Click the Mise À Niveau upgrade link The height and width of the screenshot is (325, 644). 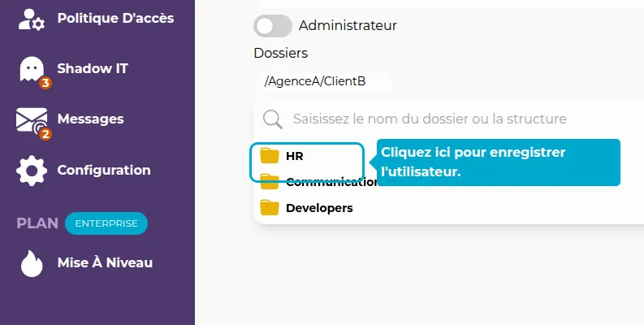click(105, 263)
